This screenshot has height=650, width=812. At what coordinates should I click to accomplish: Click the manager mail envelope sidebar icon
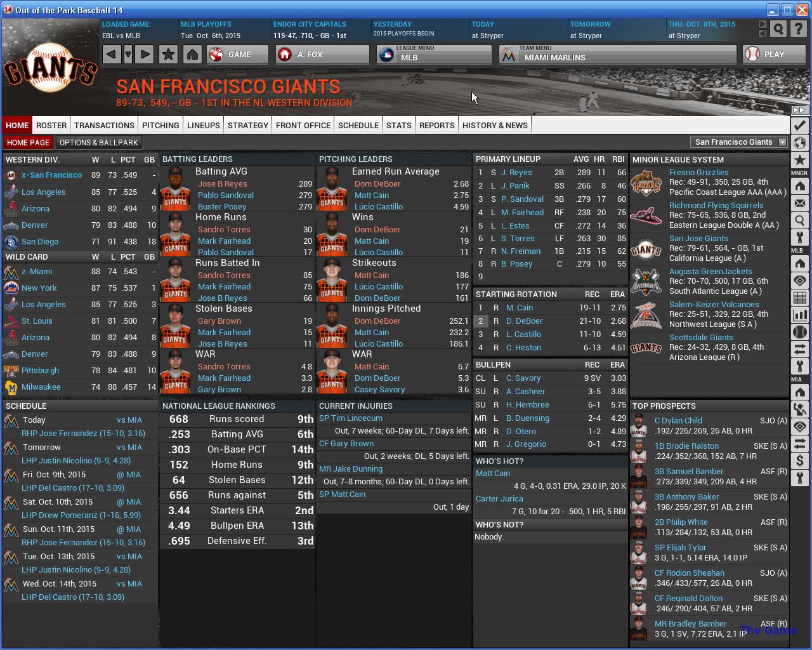tap(799, 204)
